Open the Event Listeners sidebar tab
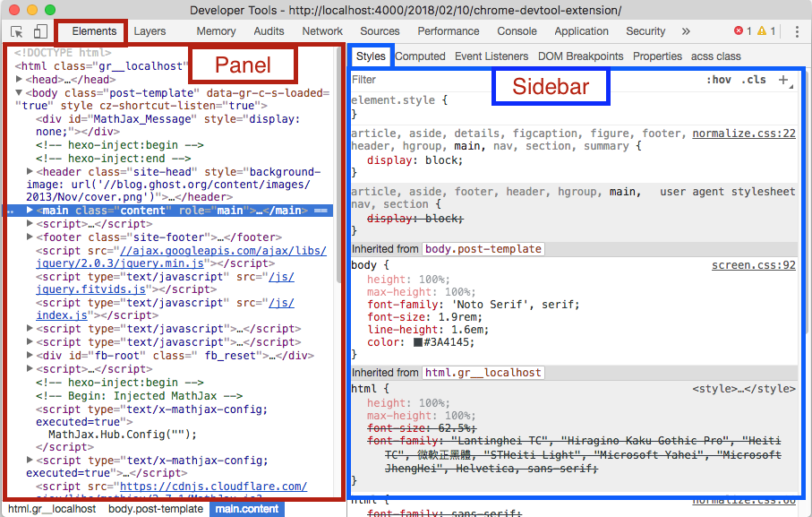This screenshot has width=812, height=517. 491,56
